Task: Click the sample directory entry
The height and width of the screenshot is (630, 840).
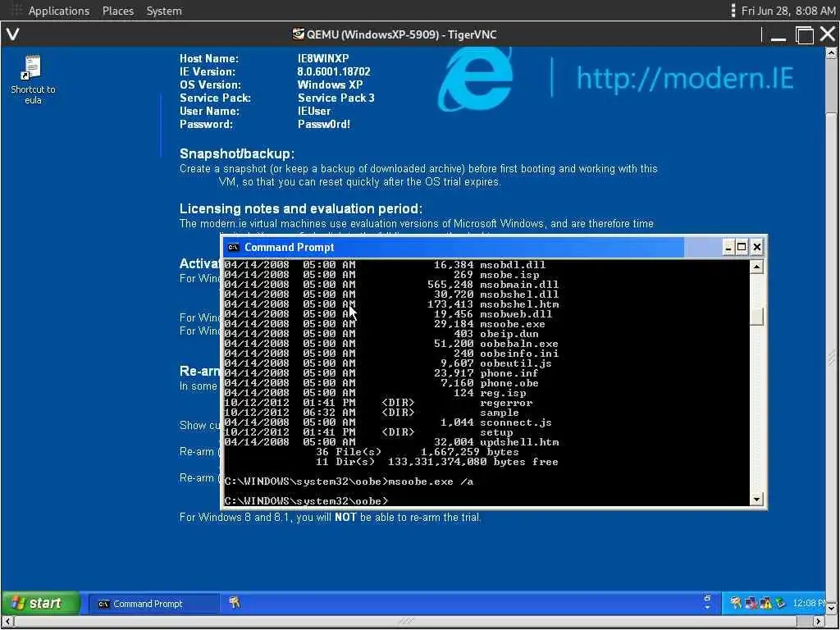Action: [x=500, y=413]
